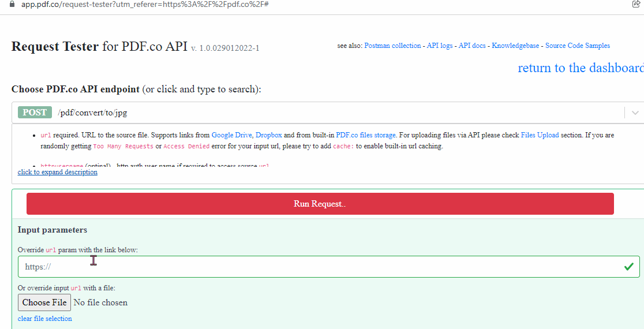The height and width of the screenshot is (329, 644).
Task: Open the Knowledgebase link
Action: point(515,46)
